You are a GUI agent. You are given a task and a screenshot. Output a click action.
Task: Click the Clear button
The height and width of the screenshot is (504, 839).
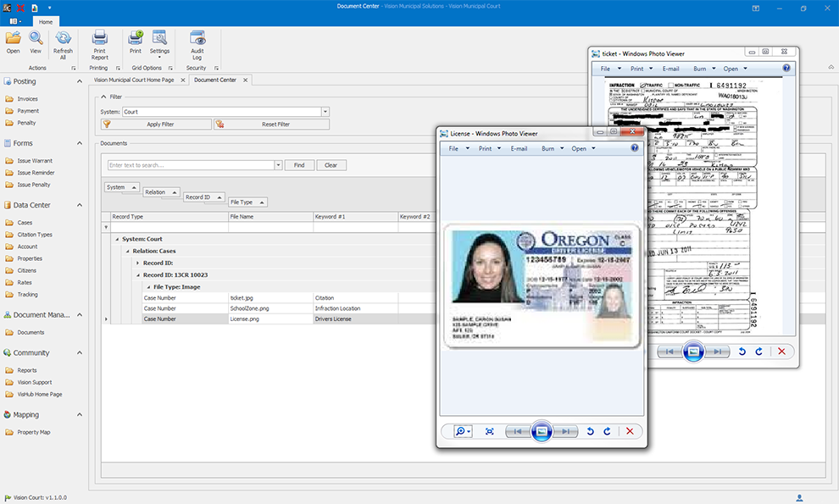coord(331,165)
